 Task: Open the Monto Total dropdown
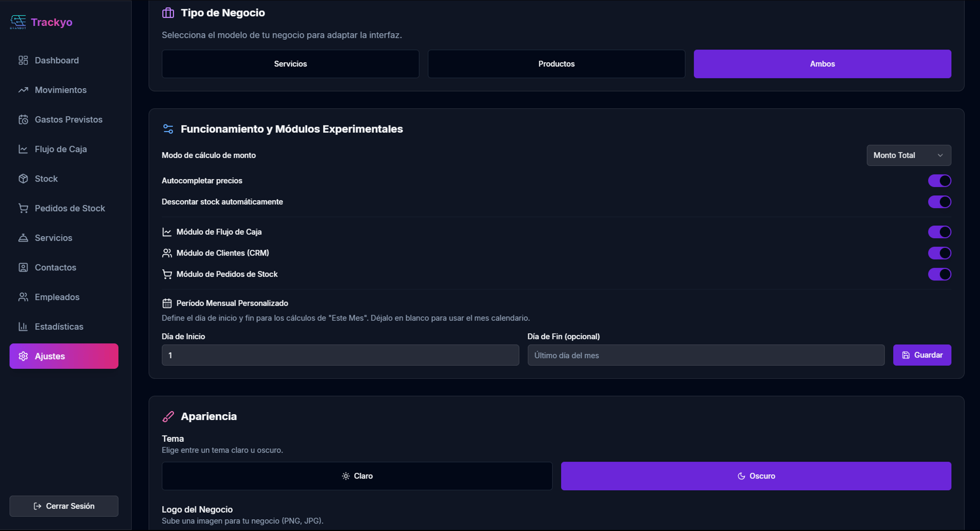[x=909, y=155]
